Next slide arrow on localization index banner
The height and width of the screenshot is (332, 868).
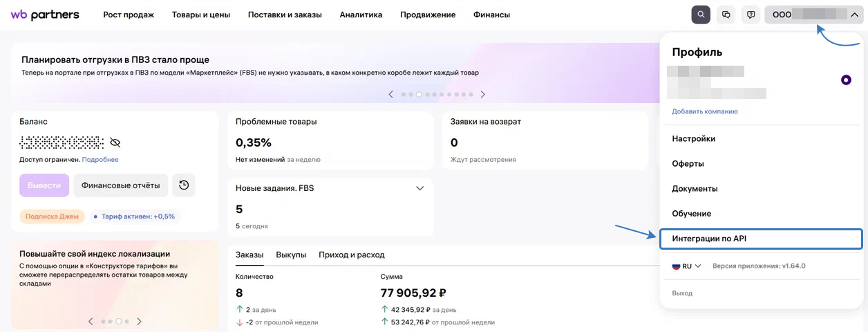click(139, 322)
